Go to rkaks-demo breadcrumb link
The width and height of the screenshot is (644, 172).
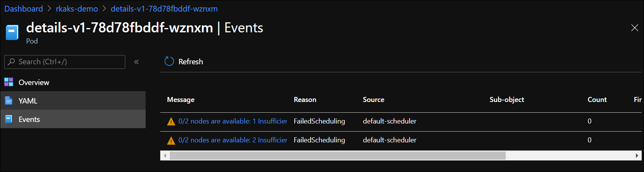pos(77,8)
